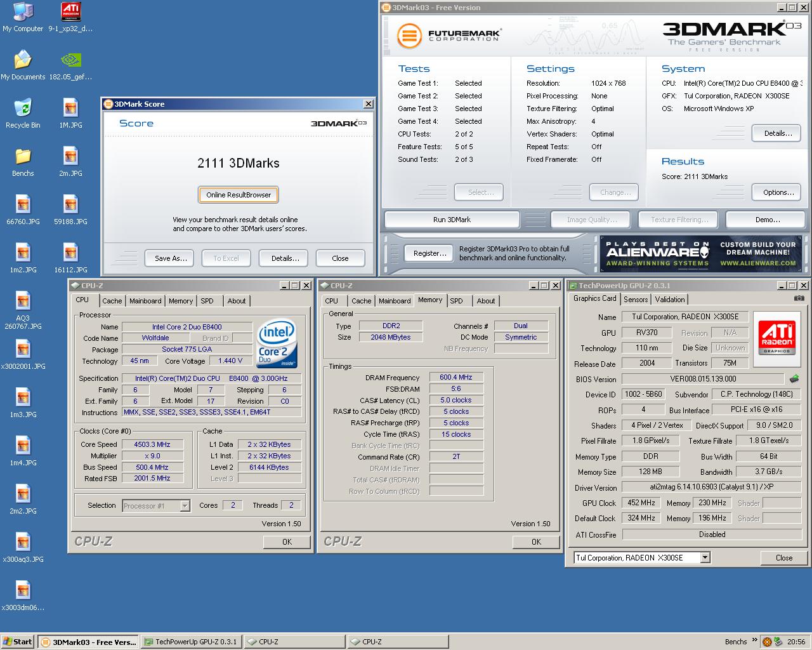Close the 3DMark Score dialog via Close button
The width and height of the screenshot is (812, 650).
click(340, 258)
